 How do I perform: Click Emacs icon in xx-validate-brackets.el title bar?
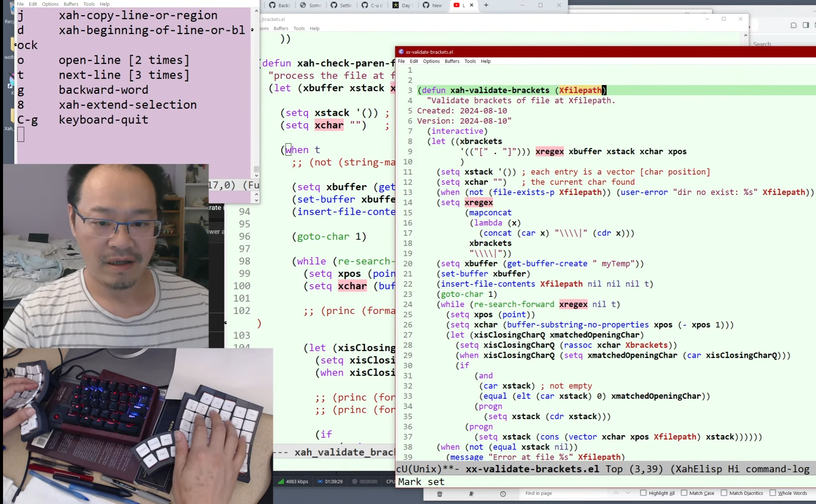pos(401,52)
